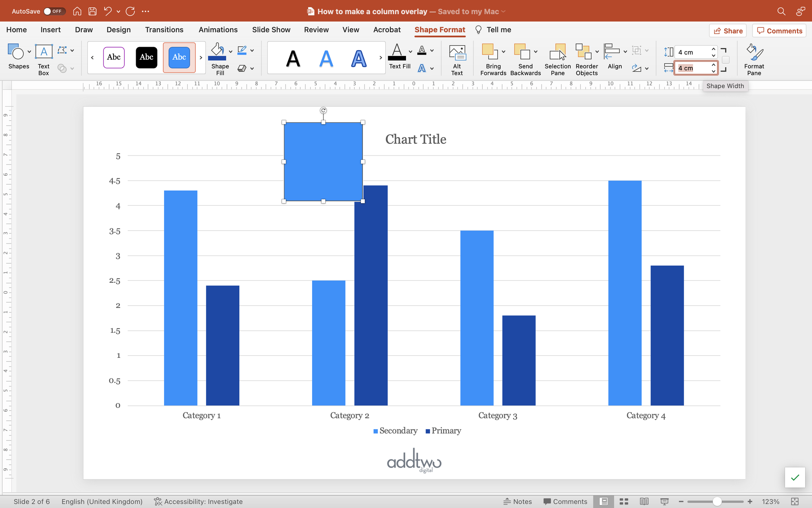The height and width of the screenshot is (508, 812).
Task: Toggle lock aspect ratio checkbox
Action: coord(725,60)
